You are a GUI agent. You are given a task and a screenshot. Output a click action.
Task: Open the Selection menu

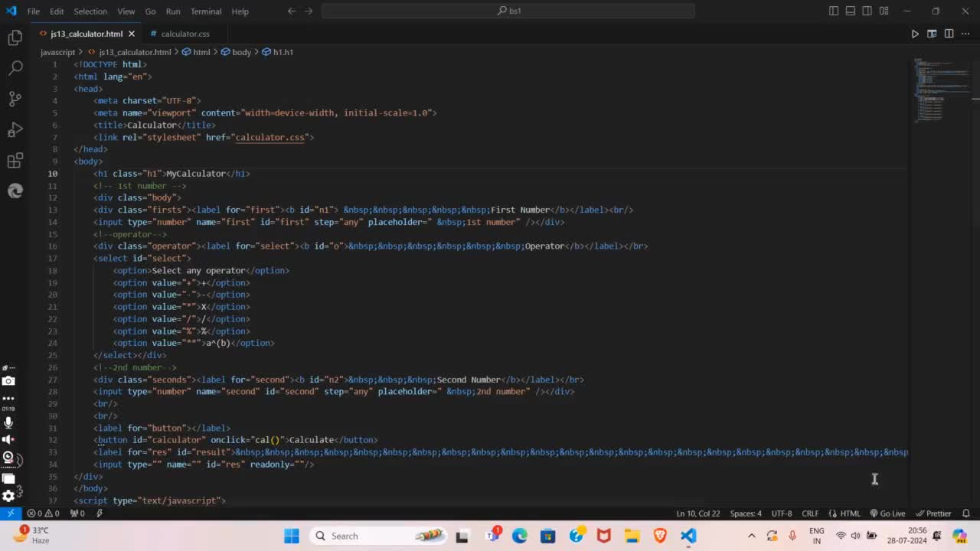coord(90,11)
